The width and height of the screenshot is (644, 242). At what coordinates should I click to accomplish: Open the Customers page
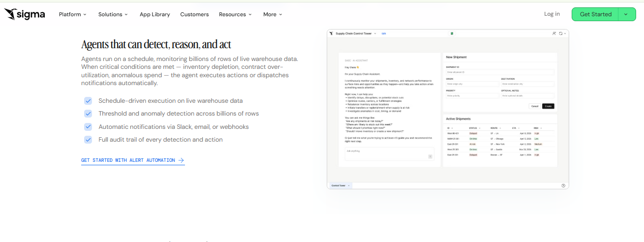194,14
